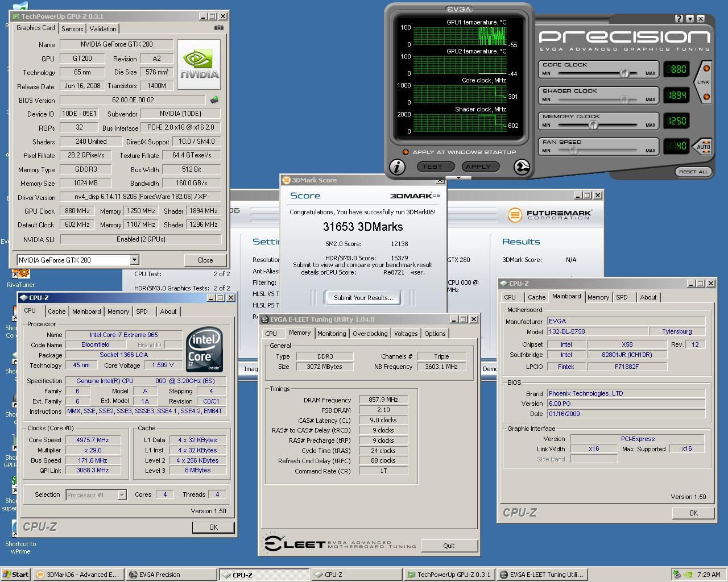Screen dimensions: 728x582
Task: Collapse the Precision monitor panel bottom arrow
Action: coord(458,177)
